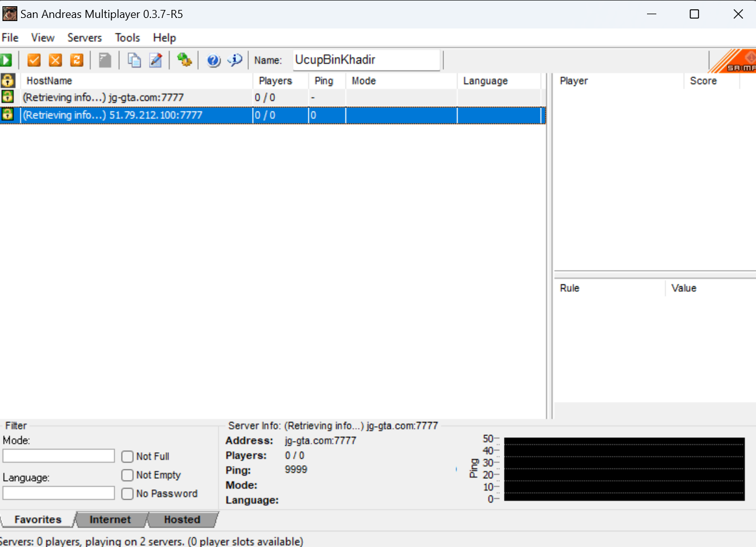Screen dimensions: 756x547
Task: Click the orange Refresh Server icon
Action: point(76,60)
